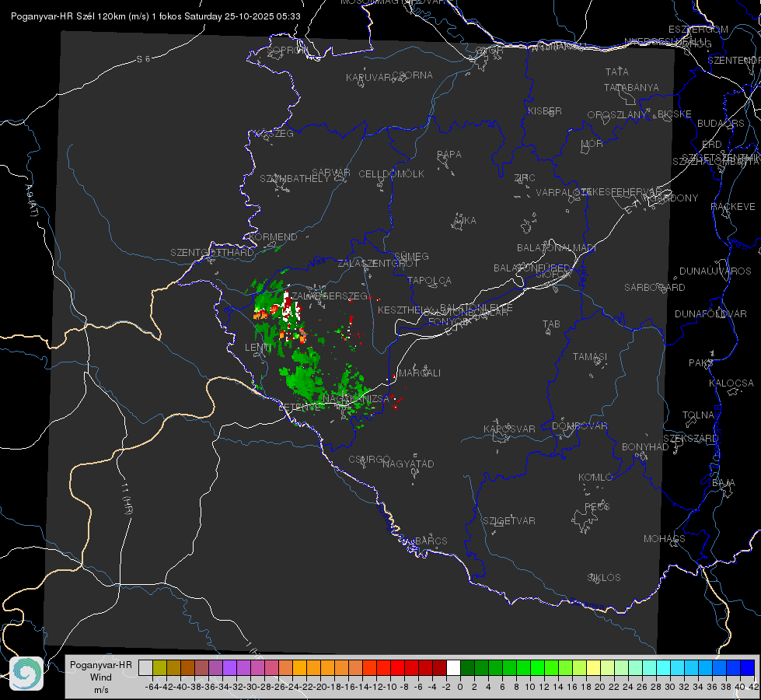
Task: Click the PÉCS city label
Action: (x=597, y=506)
